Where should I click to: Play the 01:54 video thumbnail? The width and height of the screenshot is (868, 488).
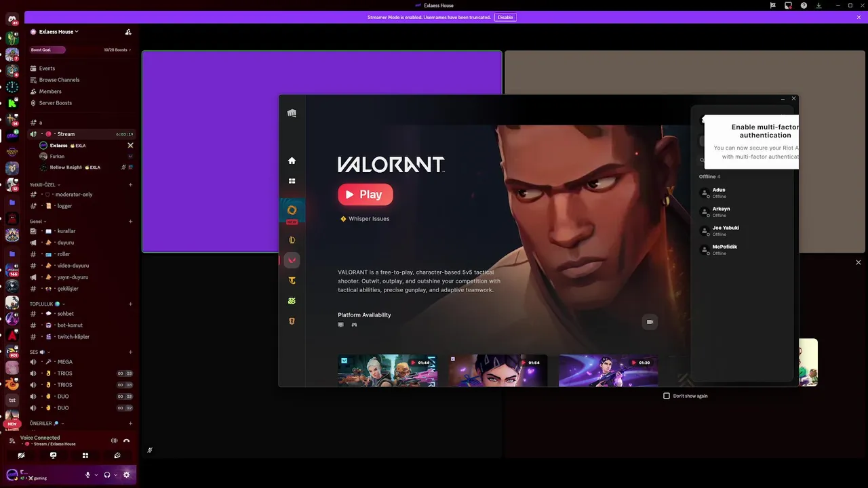[x=498, y=371]
